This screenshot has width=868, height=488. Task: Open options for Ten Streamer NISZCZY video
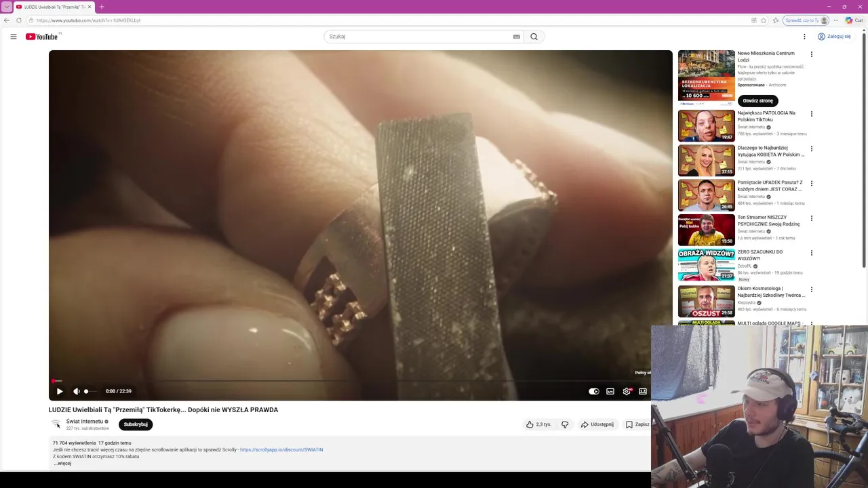pyautogui.click(x=812, y=218)
